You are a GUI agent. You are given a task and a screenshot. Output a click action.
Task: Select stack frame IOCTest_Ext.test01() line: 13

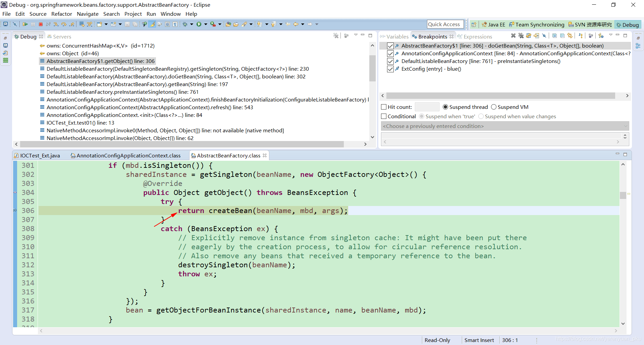(x=77, y=123)
